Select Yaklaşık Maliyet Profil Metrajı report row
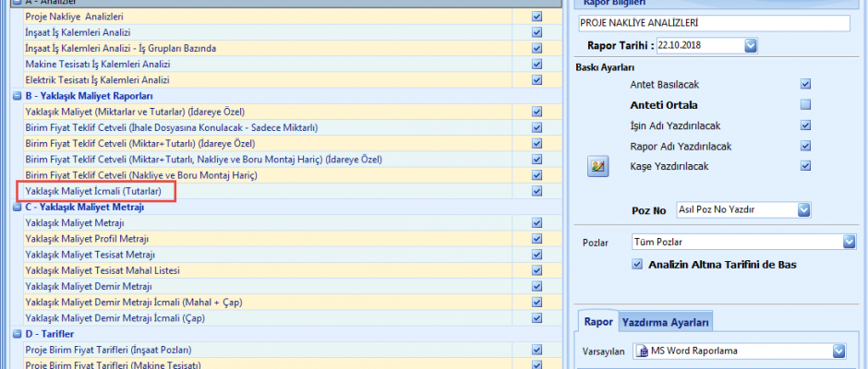Screen dimensions: 868x369 pyautogui.click(x=81, y=239)
